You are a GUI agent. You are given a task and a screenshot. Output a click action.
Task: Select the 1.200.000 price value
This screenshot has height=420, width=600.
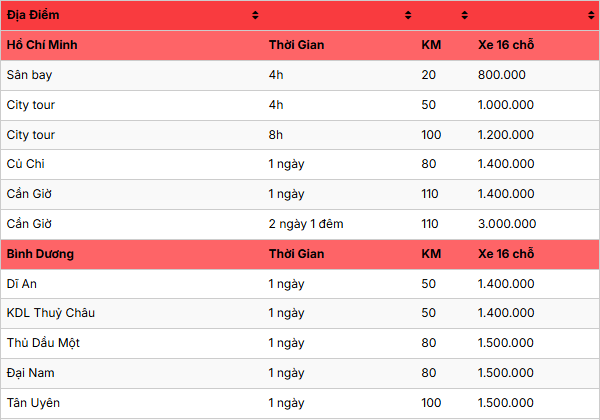click(507, 135)
